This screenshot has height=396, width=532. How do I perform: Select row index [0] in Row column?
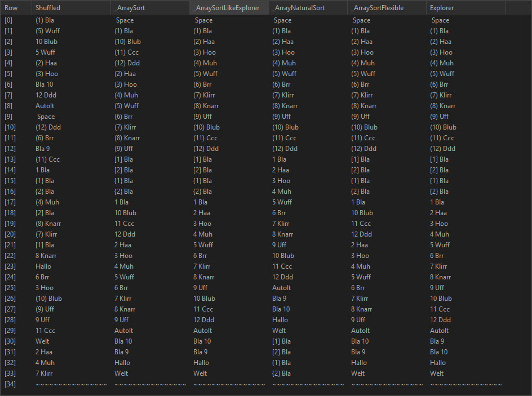pos(9,20)
